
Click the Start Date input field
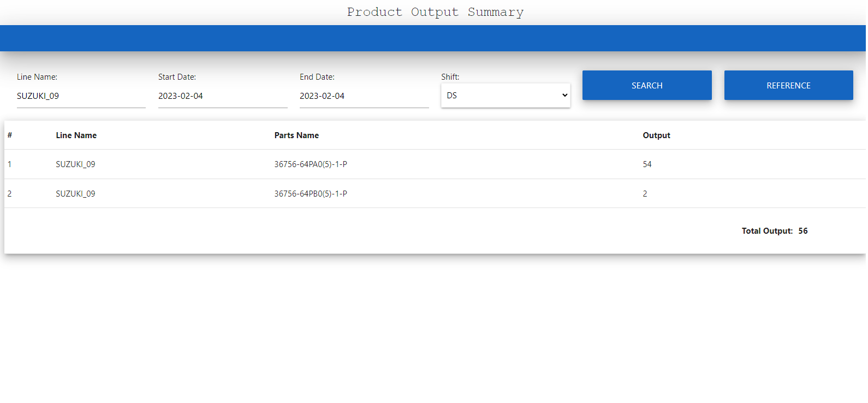click(x=222, y=96)
